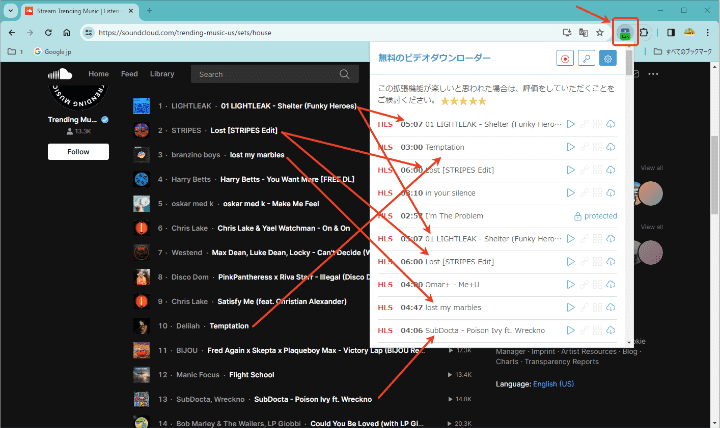Reload the page with the refresh button

click(47, 33)
